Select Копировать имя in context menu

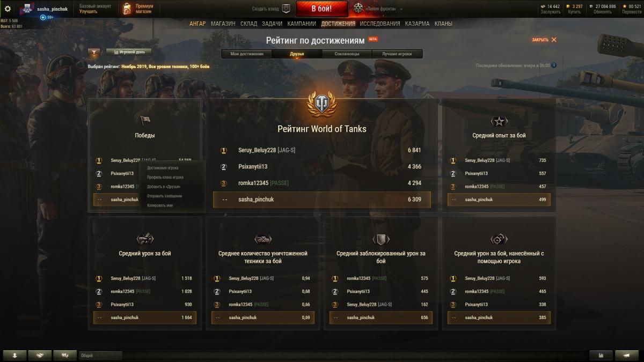point(160,205)
